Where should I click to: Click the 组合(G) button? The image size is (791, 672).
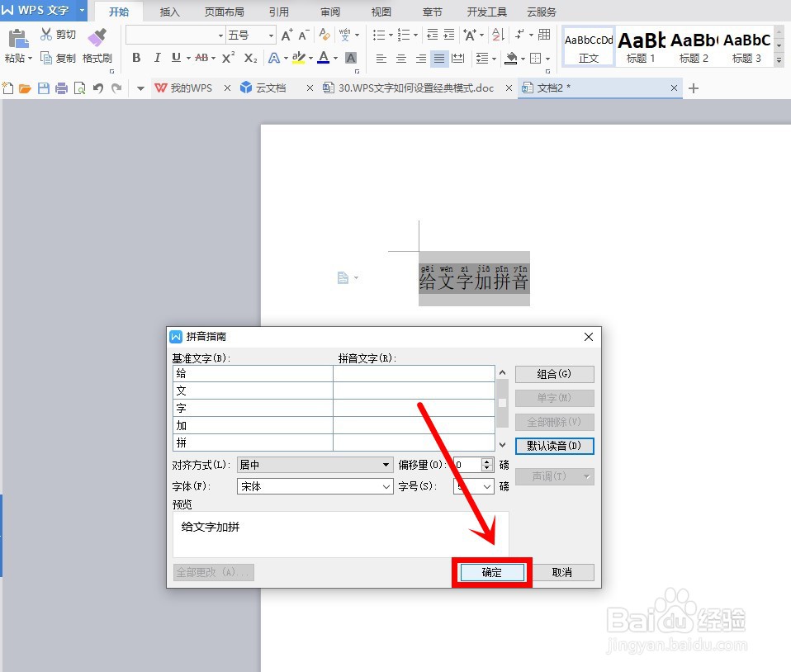(x=554, y=374)
